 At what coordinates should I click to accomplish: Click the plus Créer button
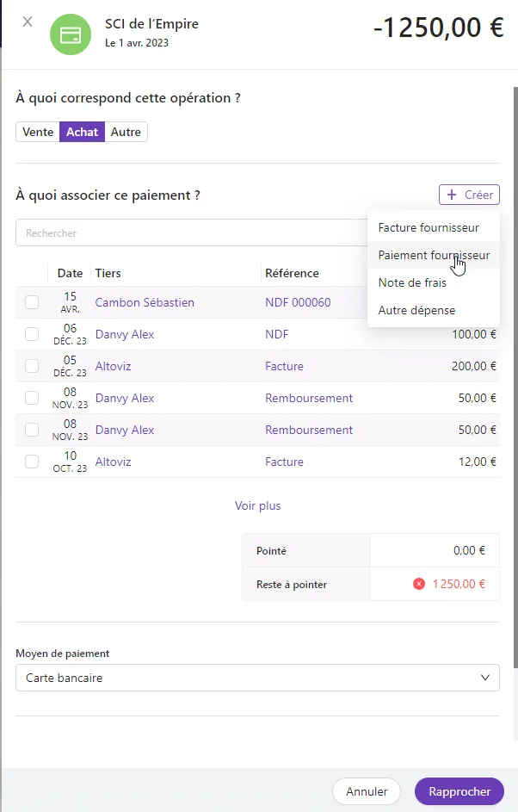click(x=469, y=195)
